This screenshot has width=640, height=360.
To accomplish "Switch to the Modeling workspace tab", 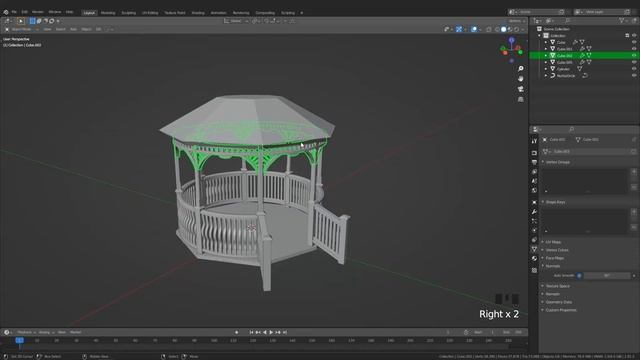I will 108,13.
